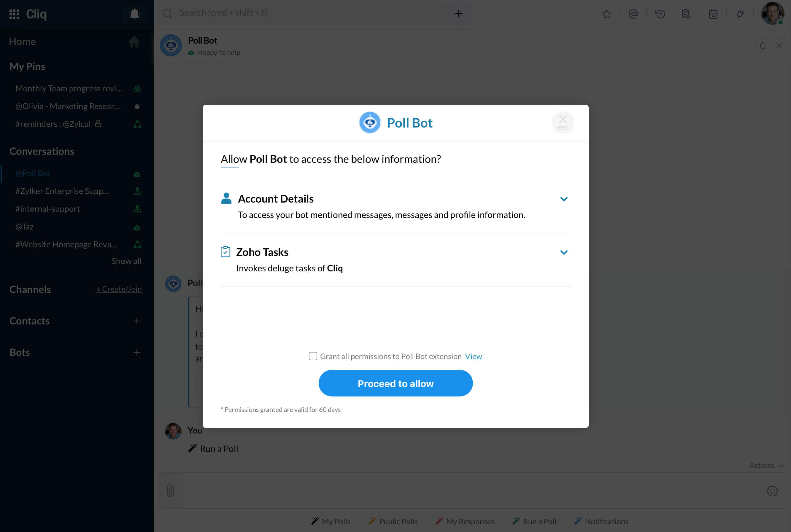Enable Grant all permissions to Poll Bot

314,356
